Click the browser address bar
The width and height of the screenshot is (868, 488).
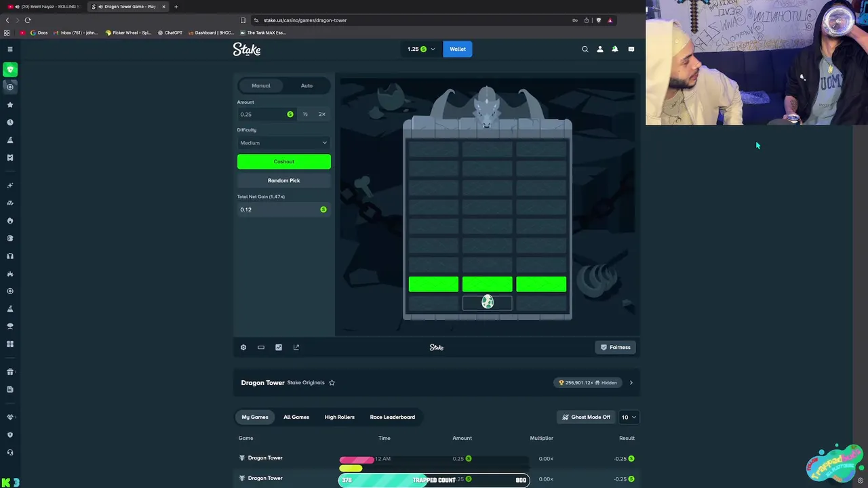(x=414, y=20)
